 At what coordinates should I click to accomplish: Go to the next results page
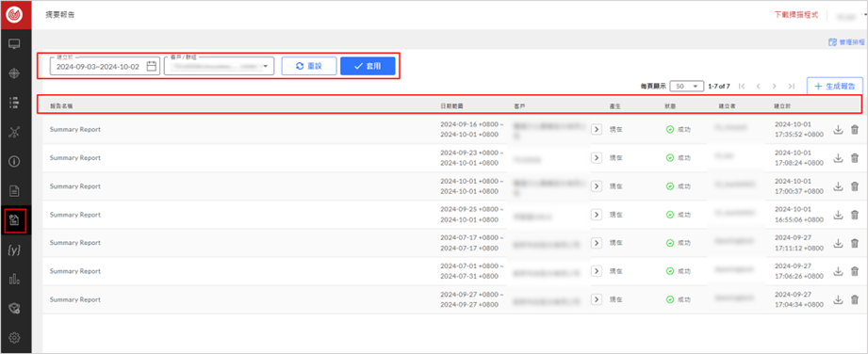click(x=775, y=87)
